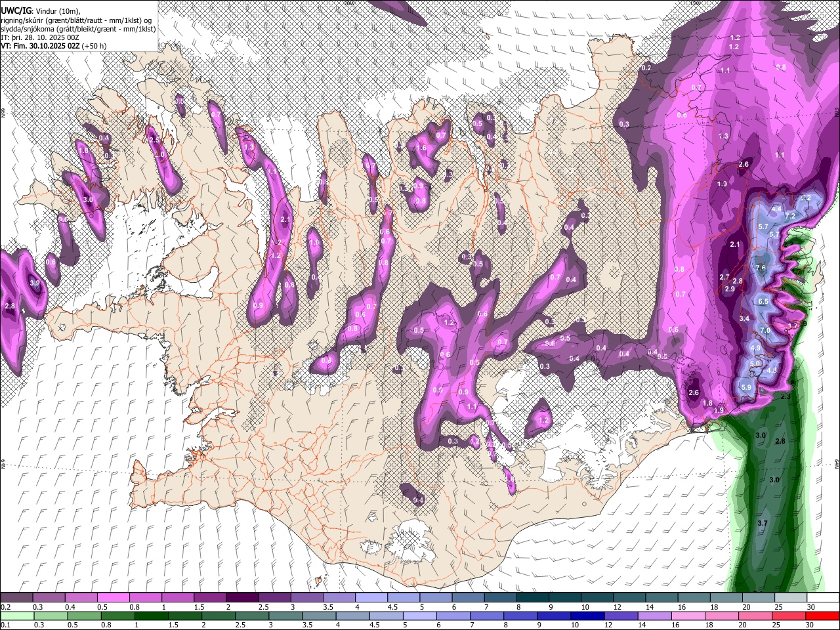Click the '(+50 h)' forecast offset text

pyautogui.click(x=94, y=46)
